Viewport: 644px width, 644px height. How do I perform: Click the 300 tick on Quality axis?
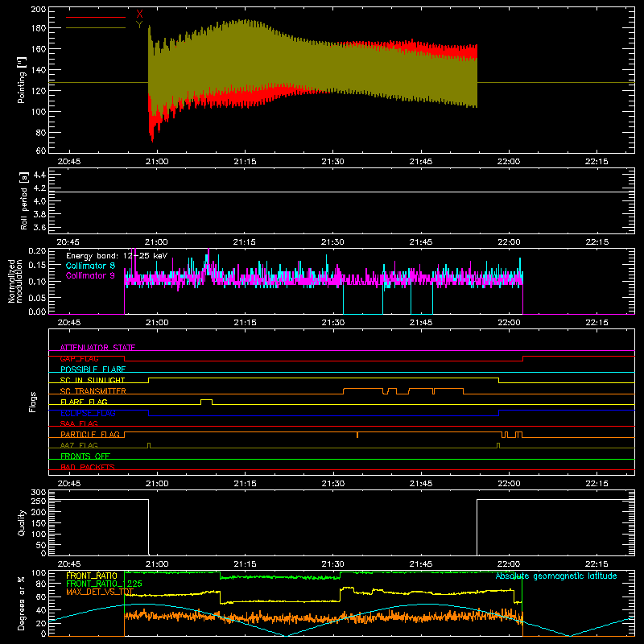[39, 493]
